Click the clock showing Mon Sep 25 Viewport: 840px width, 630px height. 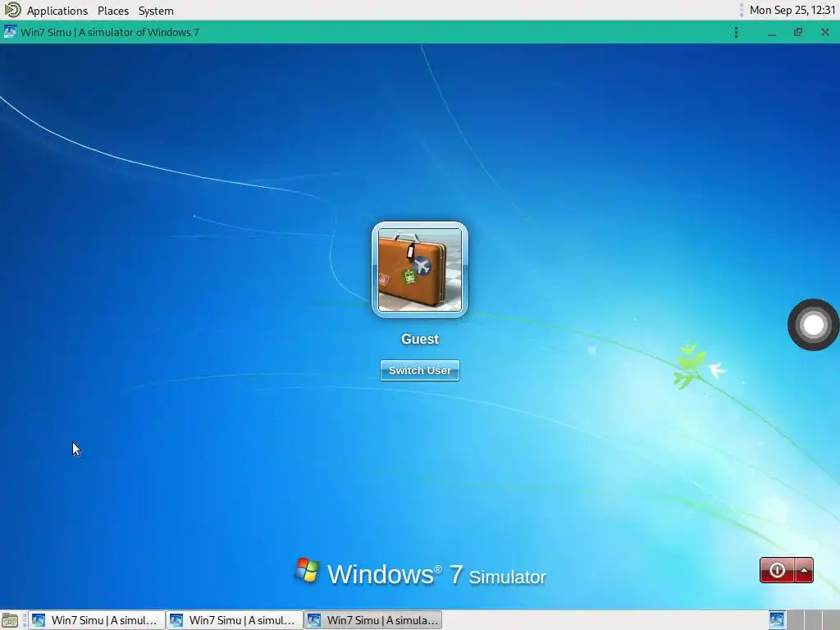pyautogui.click(x=792, y=10)
